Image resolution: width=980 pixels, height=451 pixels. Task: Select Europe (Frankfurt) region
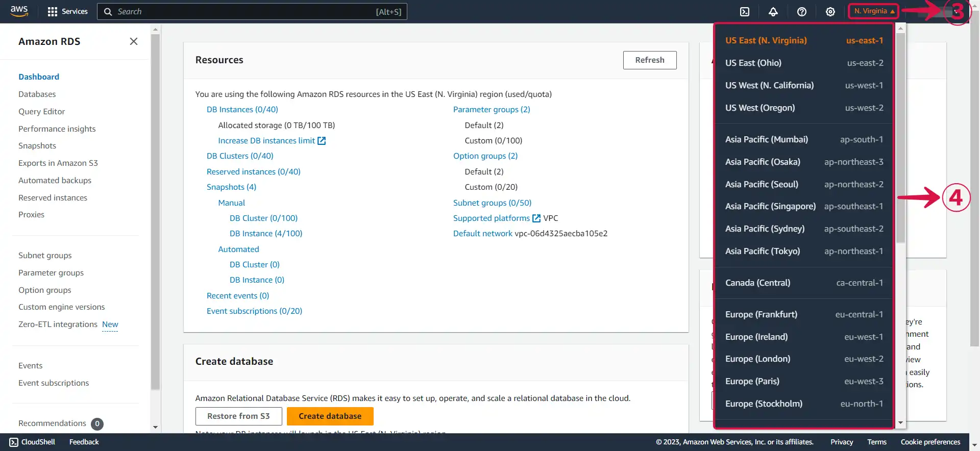tap(804, 314)
